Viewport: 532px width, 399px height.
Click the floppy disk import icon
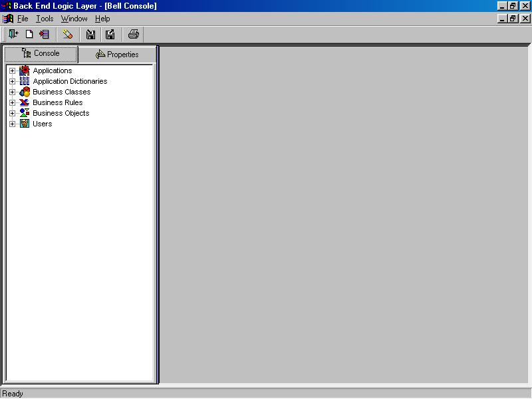pos(90,35)
